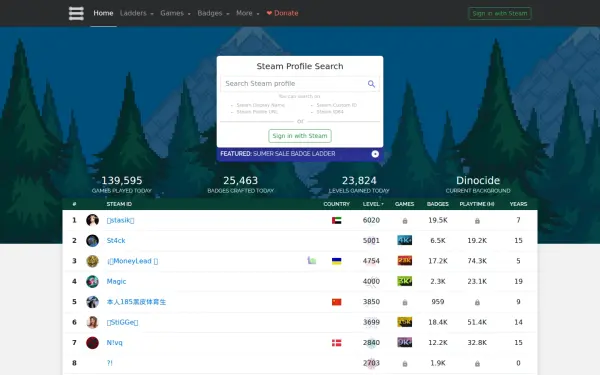600x375 pixels.
Task: Click the stasik profile avatar
Action: tap(92, 220)
